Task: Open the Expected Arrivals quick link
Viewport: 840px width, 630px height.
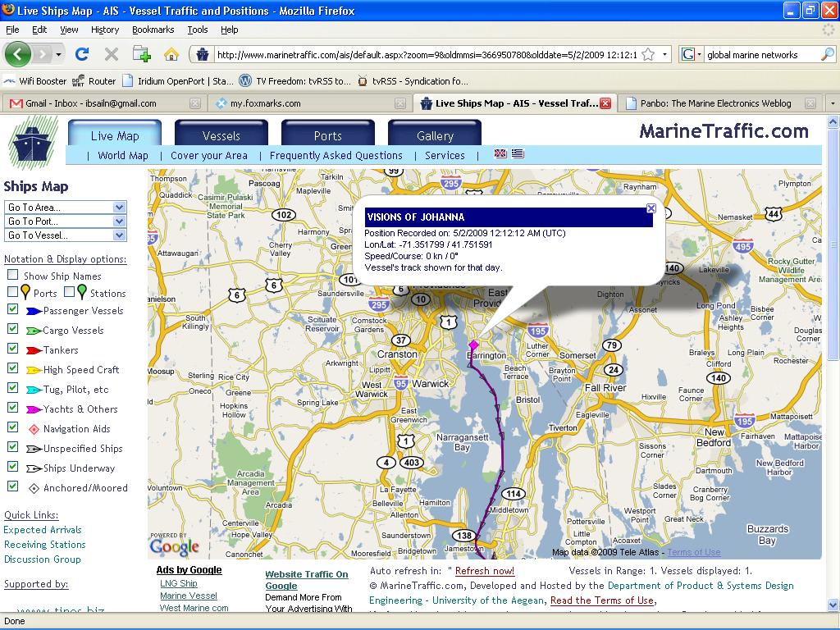Action: tap(43, 530)
